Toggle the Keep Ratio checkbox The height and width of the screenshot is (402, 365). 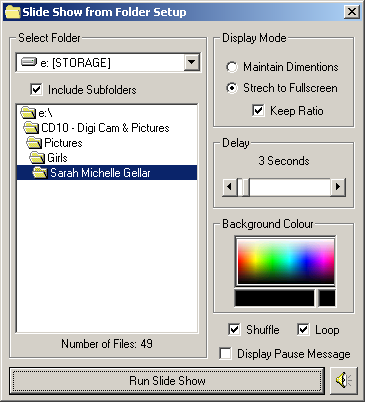[258, 110]
